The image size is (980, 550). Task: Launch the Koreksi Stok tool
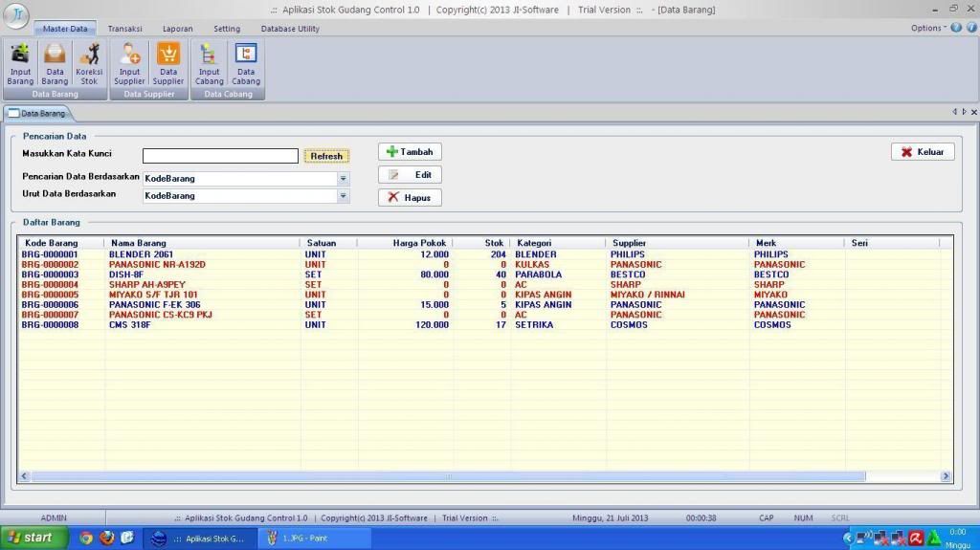pyautogui.click(x=89, y=64)
